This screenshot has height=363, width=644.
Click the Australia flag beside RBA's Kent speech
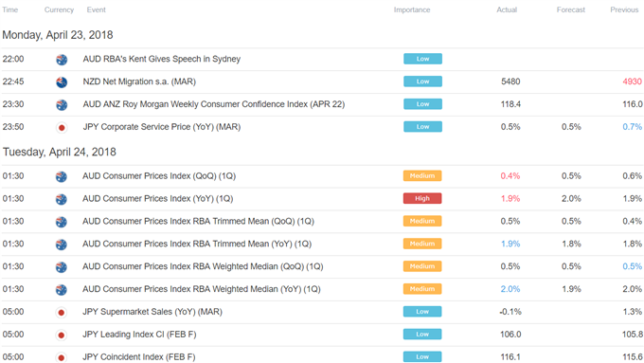coord(62,60)
